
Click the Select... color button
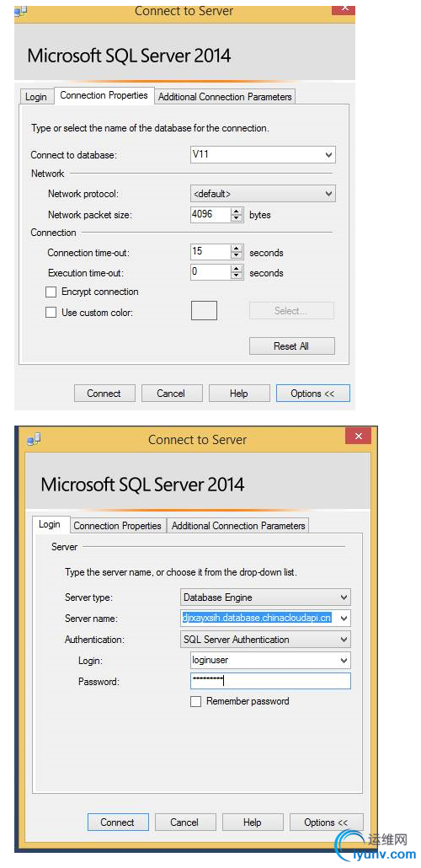[x=291, y=311]
